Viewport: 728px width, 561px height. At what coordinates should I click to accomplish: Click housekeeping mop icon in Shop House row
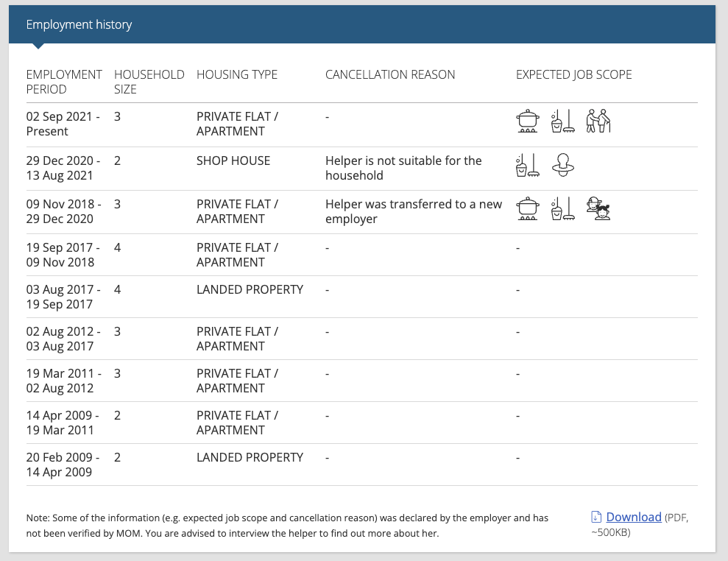(528, 166)
